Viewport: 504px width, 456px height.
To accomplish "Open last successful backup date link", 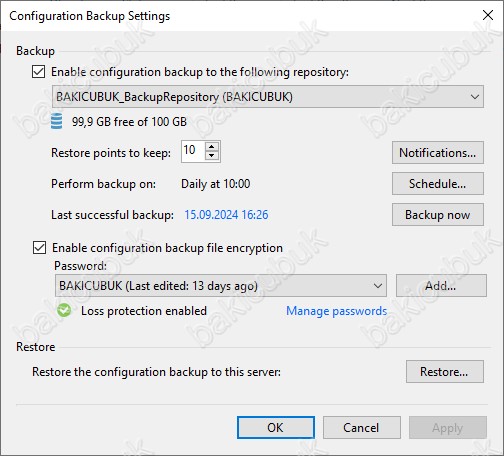I will point(226,215).
